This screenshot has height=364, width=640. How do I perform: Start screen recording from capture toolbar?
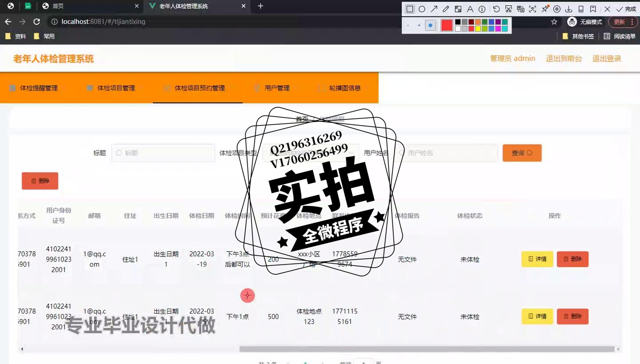(x=557, y=9)
